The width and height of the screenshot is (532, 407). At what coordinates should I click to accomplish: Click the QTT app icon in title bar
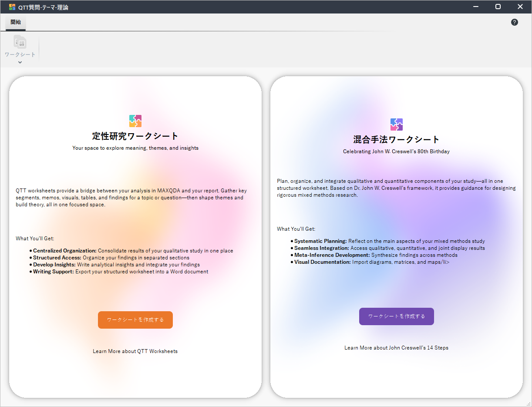12,7
